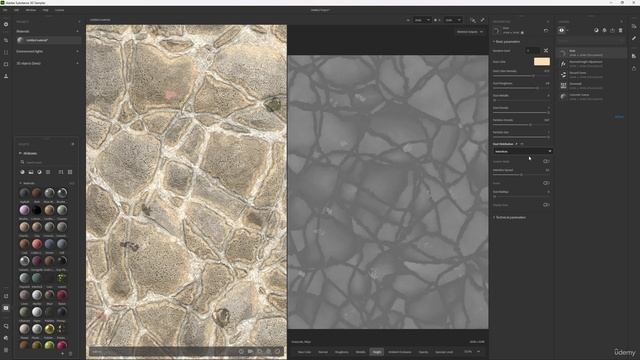Add a 3D object with plus button
Image resolution: width=640 pixels, height=360 pixels.
(77, 63)
